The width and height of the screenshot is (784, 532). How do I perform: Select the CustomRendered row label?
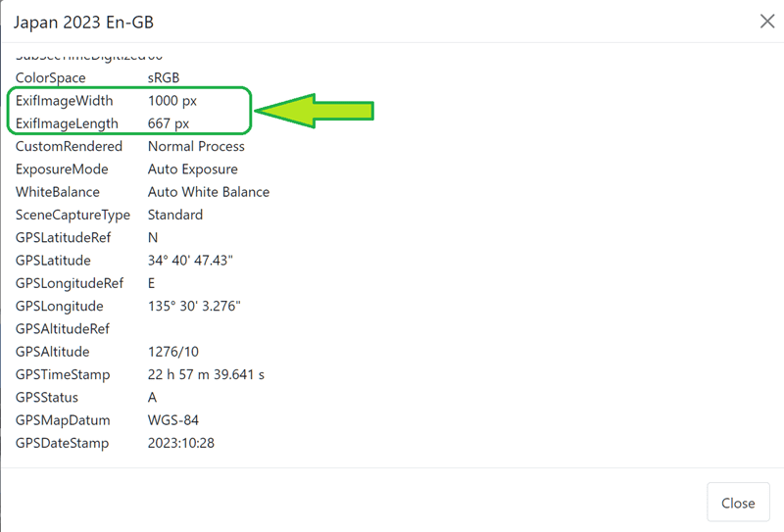(x=69, y=146)
